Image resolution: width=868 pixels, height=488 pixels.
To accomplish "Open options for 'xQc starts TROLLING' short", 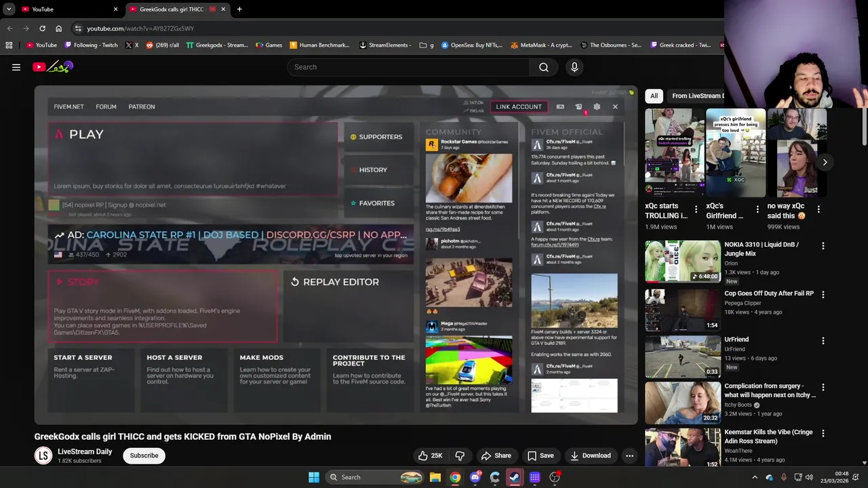I will pos(696,209).
